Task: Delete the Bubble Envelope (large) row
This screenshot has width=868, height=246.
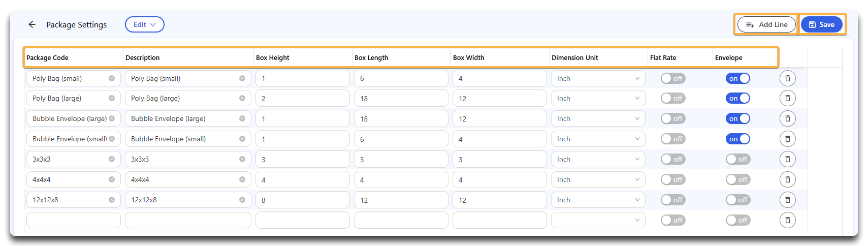Action: pos(788,118)
